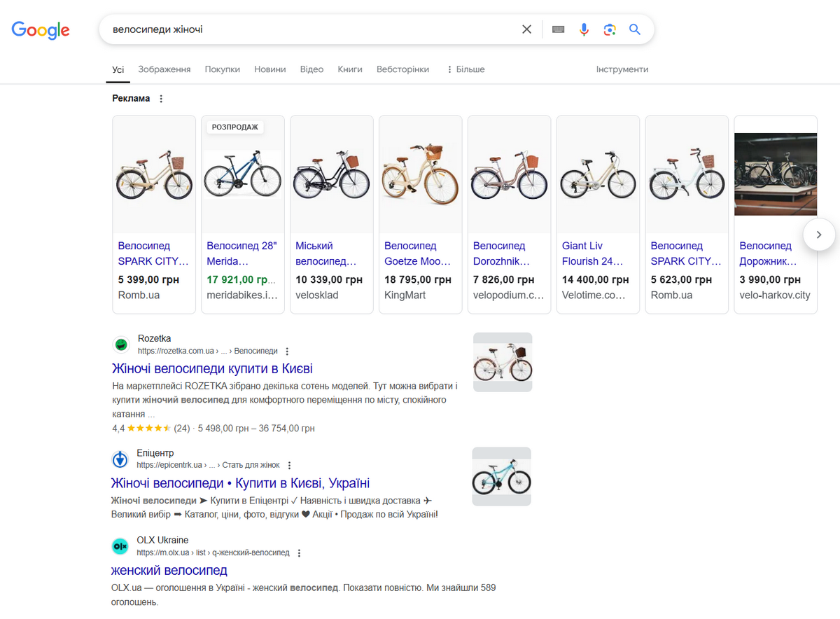
Task: Open the three-dot menu beside Реклама
Action: (161, 99)
